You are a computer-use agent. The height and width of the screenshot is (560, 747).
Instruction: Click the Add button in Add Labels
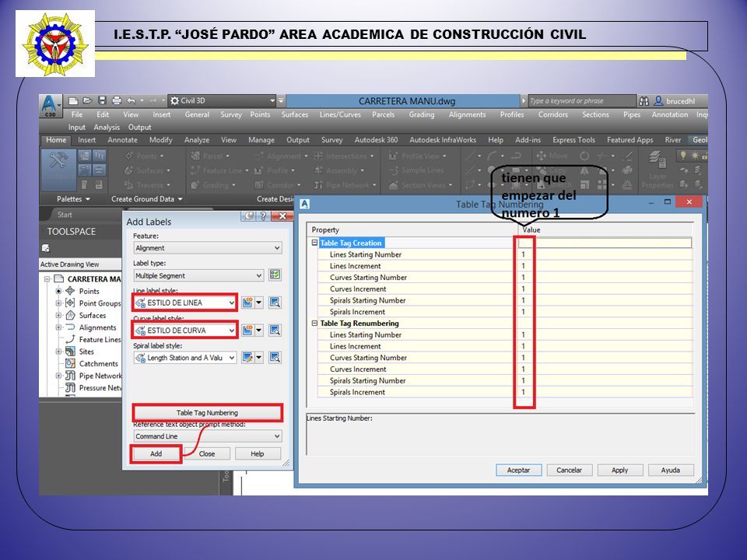[156, 453]
